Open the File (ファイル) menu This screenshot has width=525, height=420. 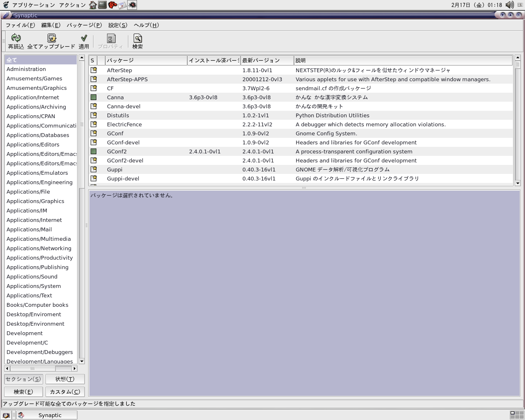(x=20, y=25)
